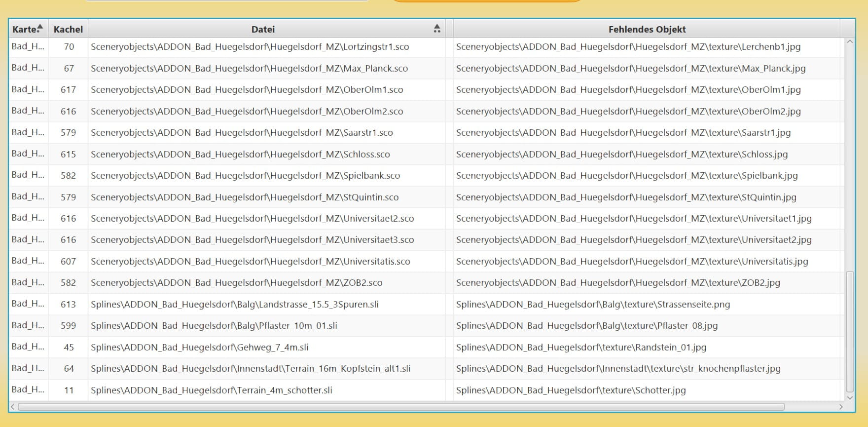The image size is (868, 427).
Task: Click the sort indicator in Datei header
Action: (x=436, y=29)
